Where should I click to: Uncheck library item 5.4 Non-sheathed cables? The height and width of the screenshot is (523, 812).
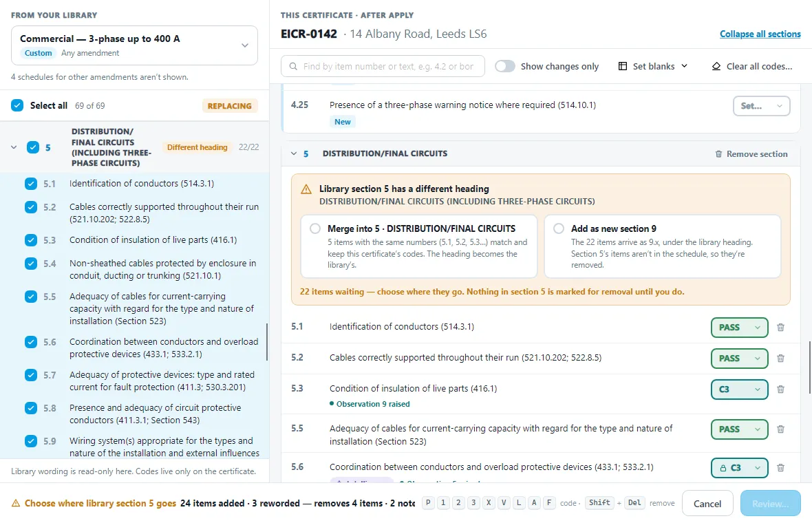30,264
